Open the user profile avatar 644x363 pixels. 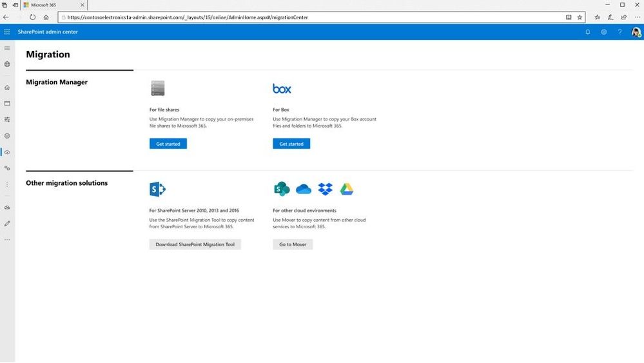pos(636,32)
